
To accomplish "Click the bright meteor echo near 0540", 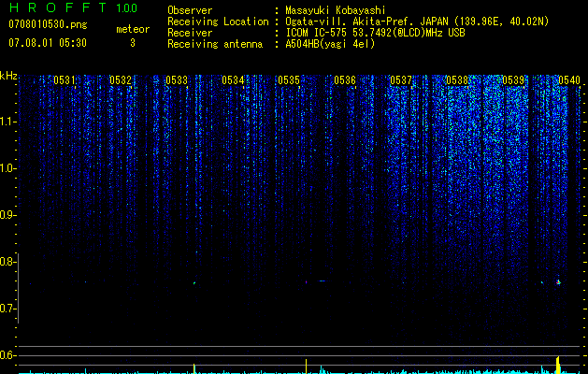I will (x=558, y=281).
